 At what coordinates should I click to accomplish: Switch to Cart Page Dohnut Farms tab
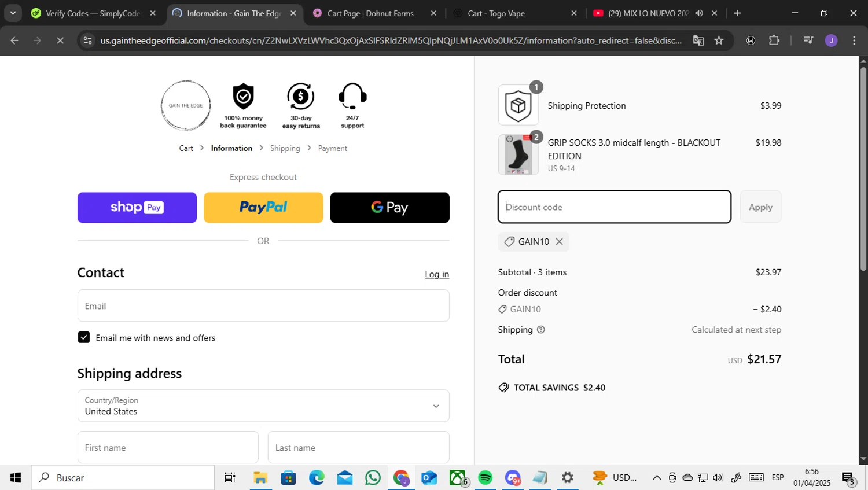coord(370,13)
